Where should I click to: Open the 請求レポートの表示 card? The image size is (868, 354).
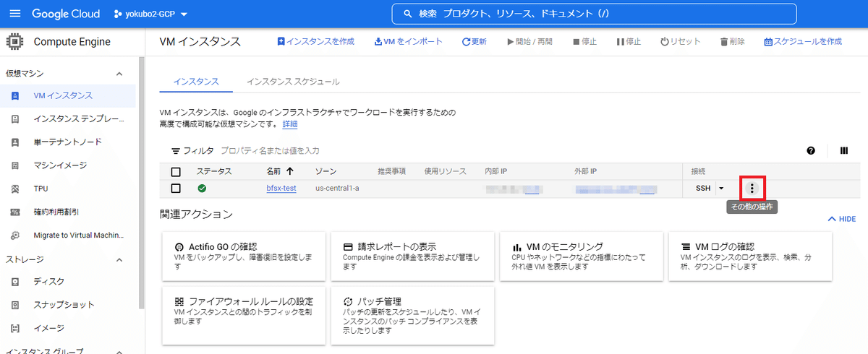tap(413, 256)
